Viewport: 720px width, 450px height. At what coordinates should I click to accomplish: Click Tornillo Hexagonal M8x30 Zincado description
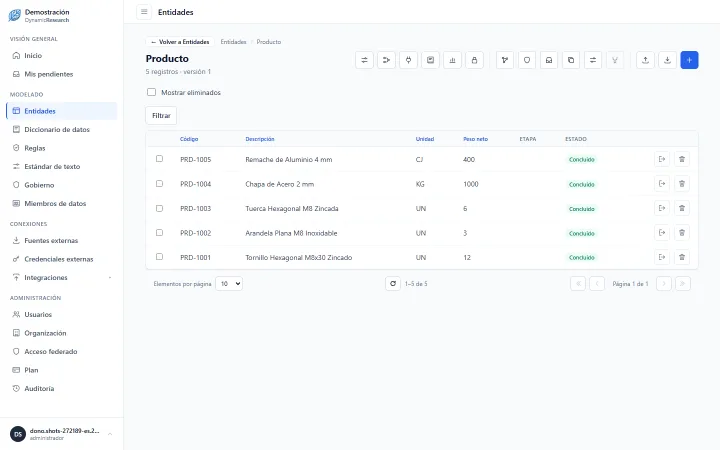pos(298,258)
